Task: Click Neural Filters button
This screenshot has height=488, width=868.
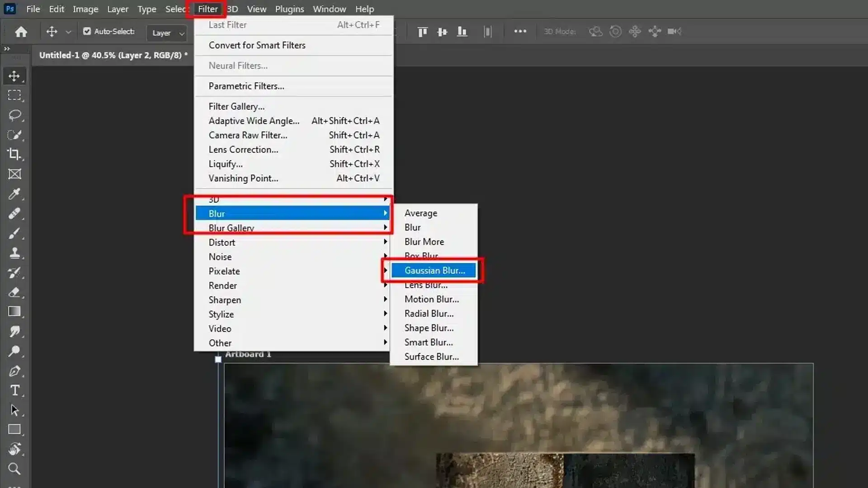Action: click(238, 66)
